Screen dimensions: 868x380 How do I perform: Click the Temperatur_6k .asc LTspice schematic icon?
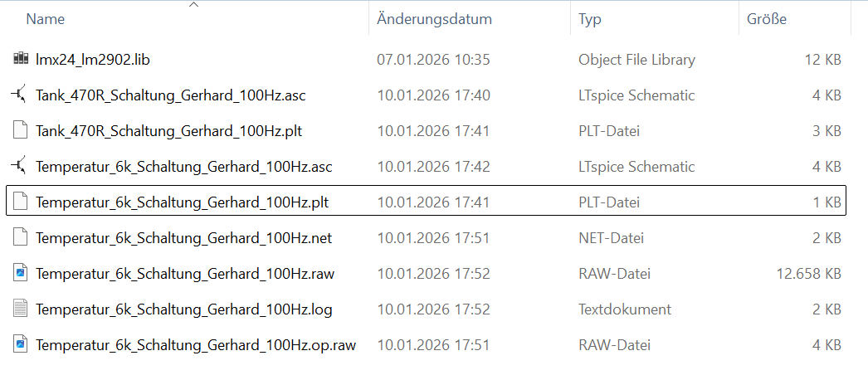[x=22, y=167]
